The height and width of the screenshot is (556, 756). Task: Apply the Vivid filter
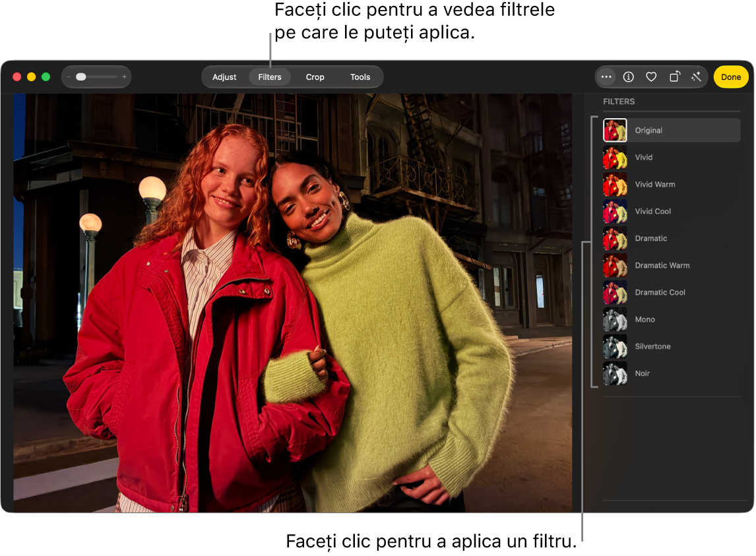click(x=671, y=157)
